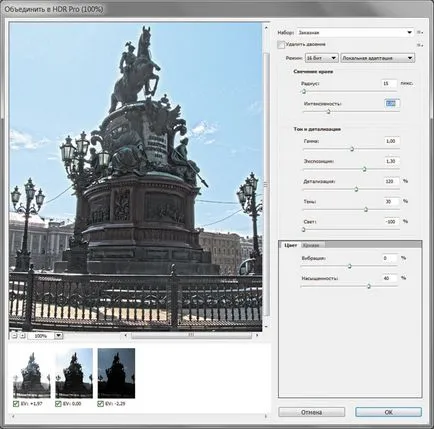The image size is (434, 429).
Task: Uncheck the EV 0.00 source image
Action: 58,404
